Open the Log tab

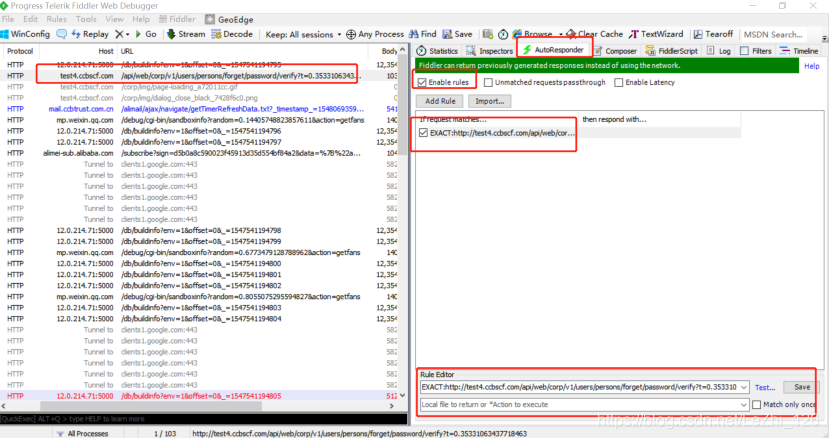pyautogui.click(x=719, y=51)
